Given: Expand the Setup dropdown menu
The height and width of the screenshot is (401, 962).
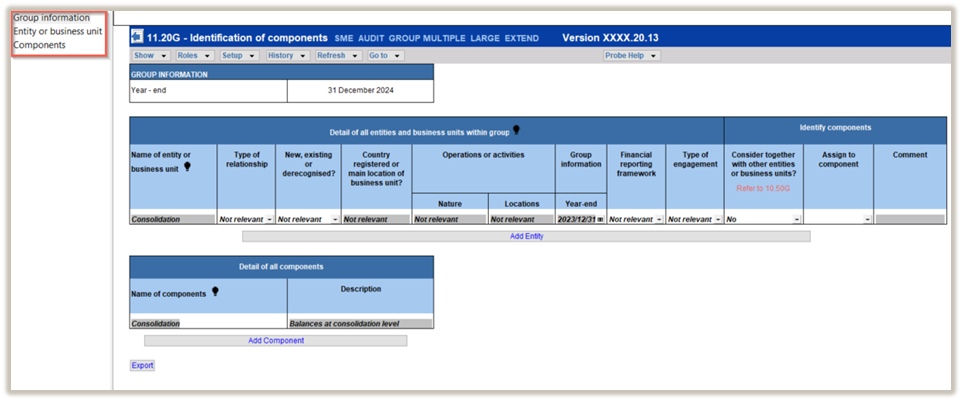Looking at the screenshot, I should point(237,56).
